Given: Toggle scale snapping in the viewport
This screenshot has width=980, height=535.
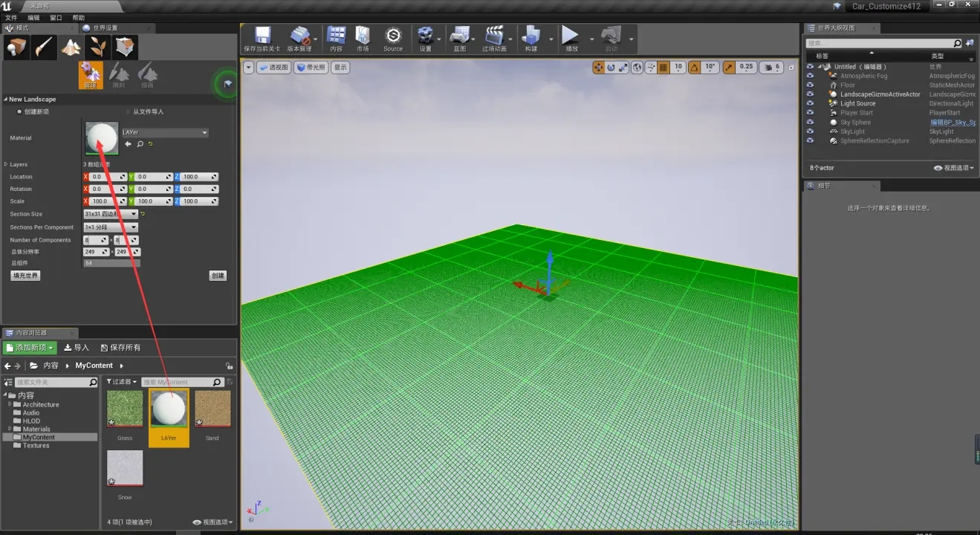Looking at the screenshot, I should pyautogui.click(x=729, y=67).
